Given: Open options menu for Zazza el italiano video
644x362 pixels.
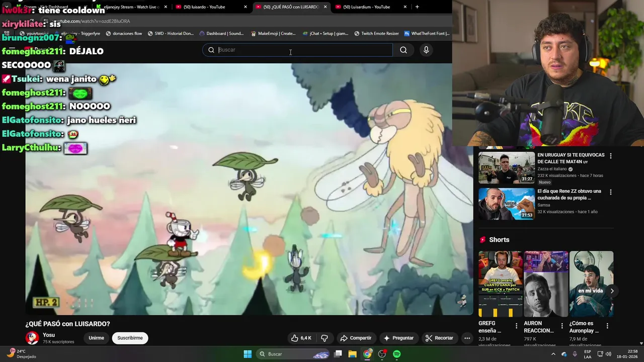Looking at the screenshot, I should click(x=611, y=156).
